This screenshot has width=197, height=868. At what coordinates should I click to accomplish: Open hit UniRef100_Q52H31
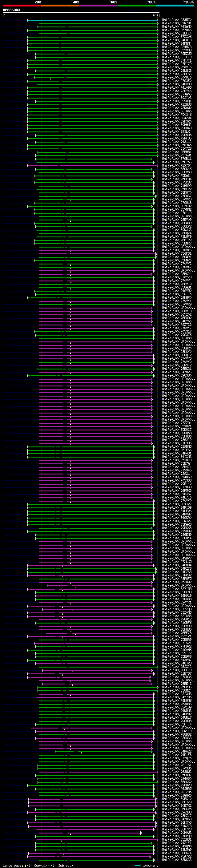(x=177, y=839)
